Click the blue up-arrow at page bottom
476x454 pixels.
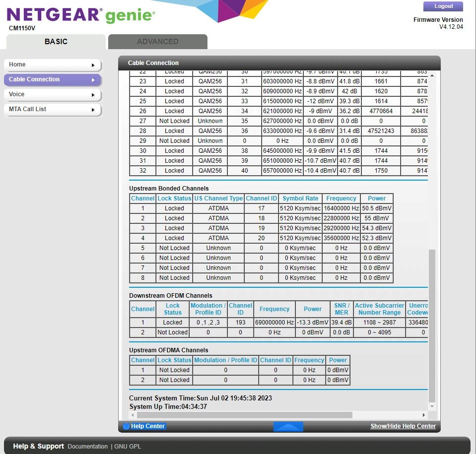(x=288, y=425)
